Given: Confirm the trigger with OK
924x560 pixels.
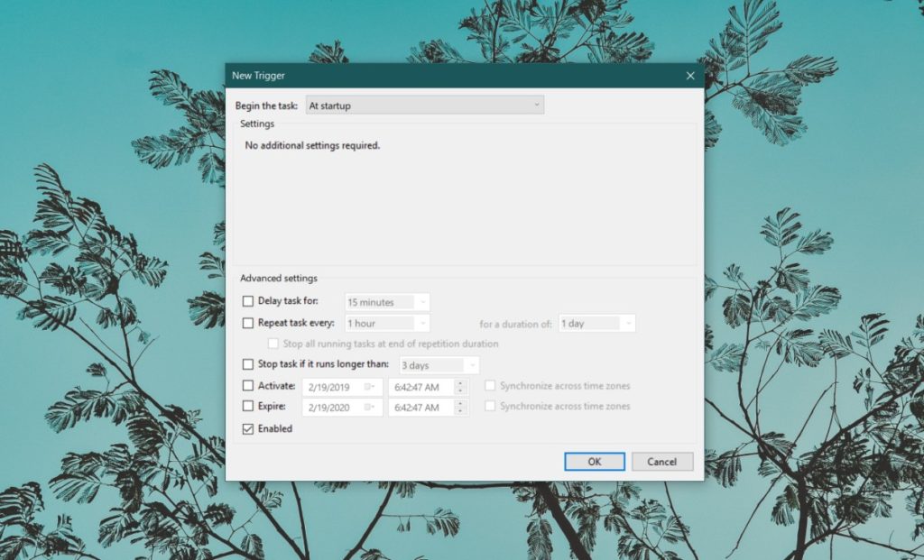Looking at the screenshot, I should tap(595, 461).
